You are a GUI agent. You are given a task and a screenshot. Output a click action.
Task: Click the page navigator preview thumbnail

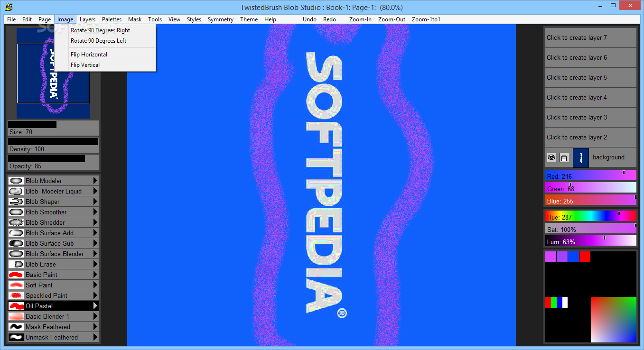pyautogui.click(x=53, y=73)
